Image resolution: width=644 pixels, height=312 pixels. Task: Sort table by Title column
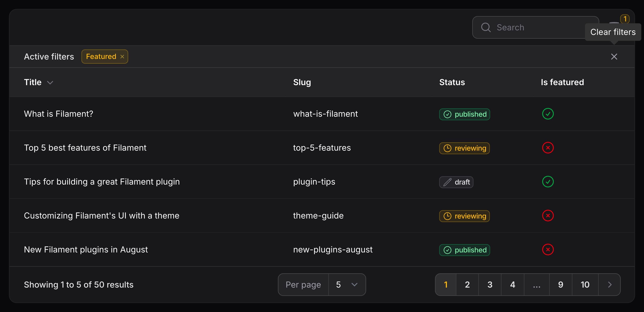(39, 82)
